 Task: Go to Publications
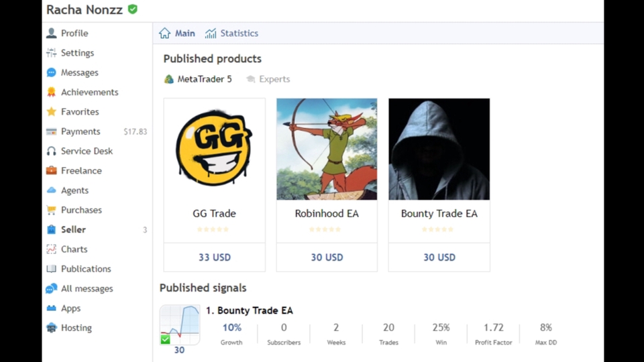click(x=86, y=269)
